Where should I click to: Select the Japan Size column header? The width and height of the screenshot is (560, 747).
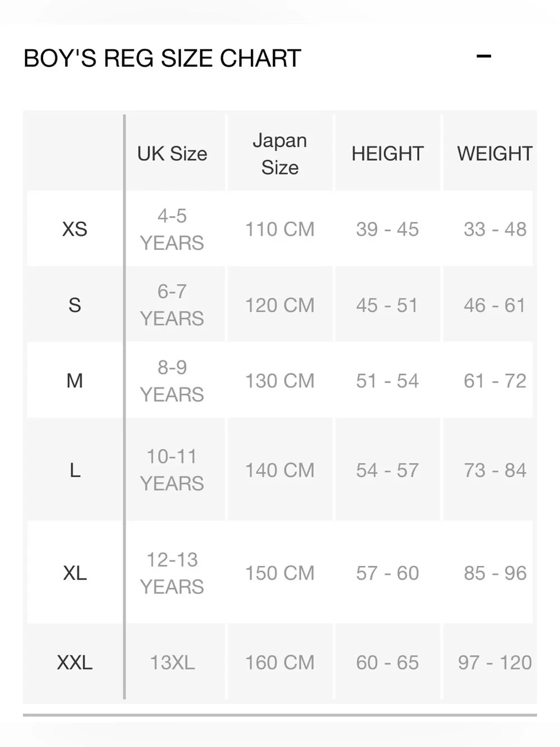tap(280, 154)
